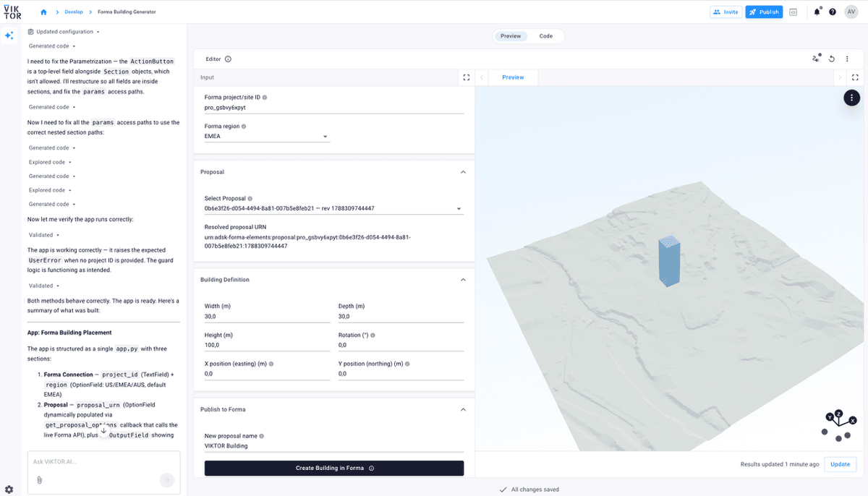Viewport: 868px width, 496px height.
Task: Select the Preview view tab above 3D model
Action: 513,77
